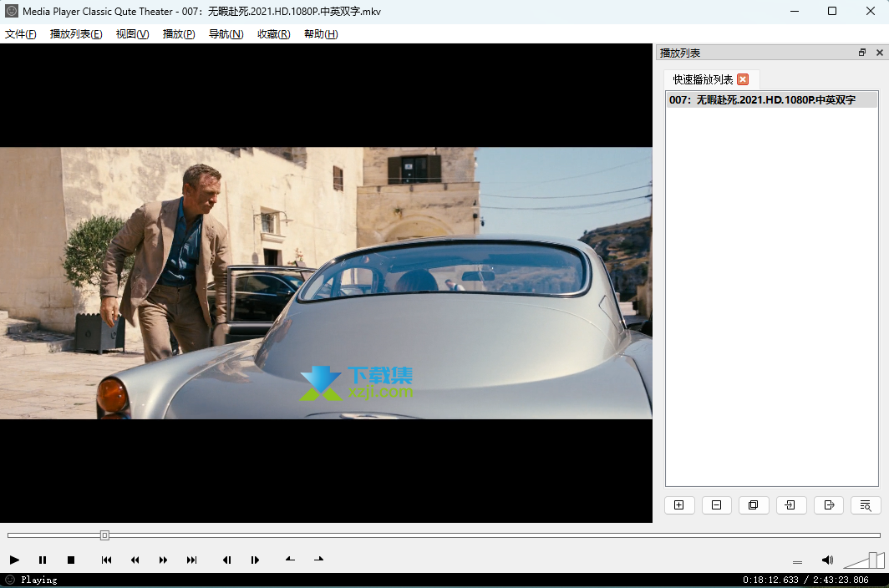
Task: Open the 收藏(R) menu
Action: (x=274, y=34)
